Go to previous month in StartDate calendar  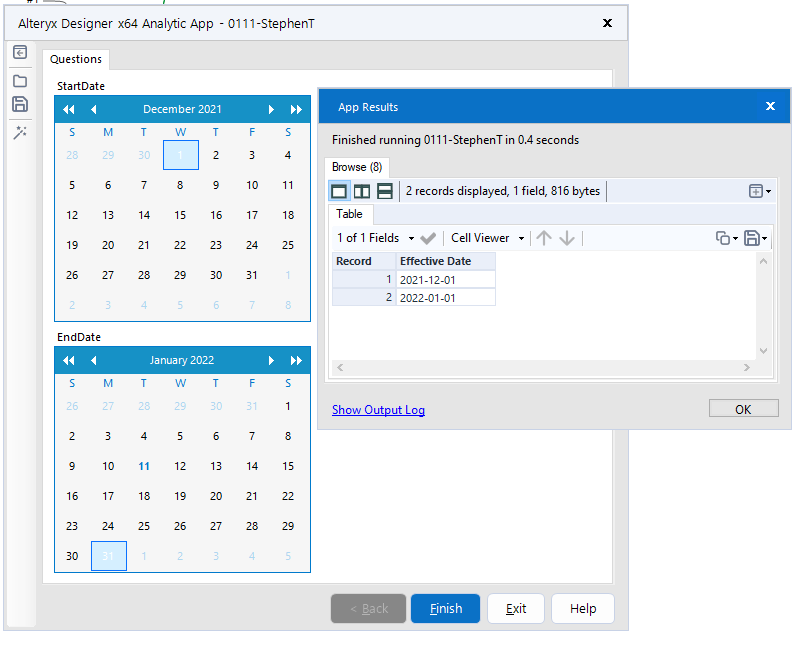tap(94, 109)
